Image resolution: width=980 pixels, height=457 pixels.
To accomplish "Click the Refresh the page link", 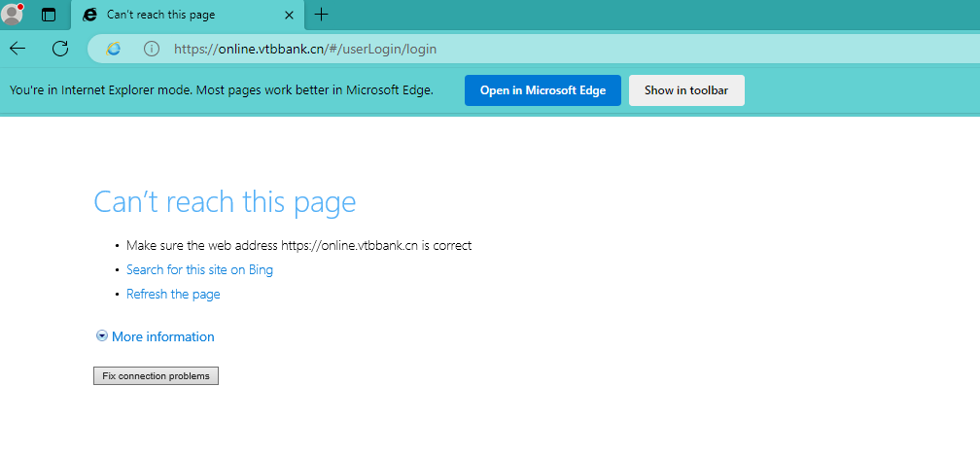I will 173,294.
